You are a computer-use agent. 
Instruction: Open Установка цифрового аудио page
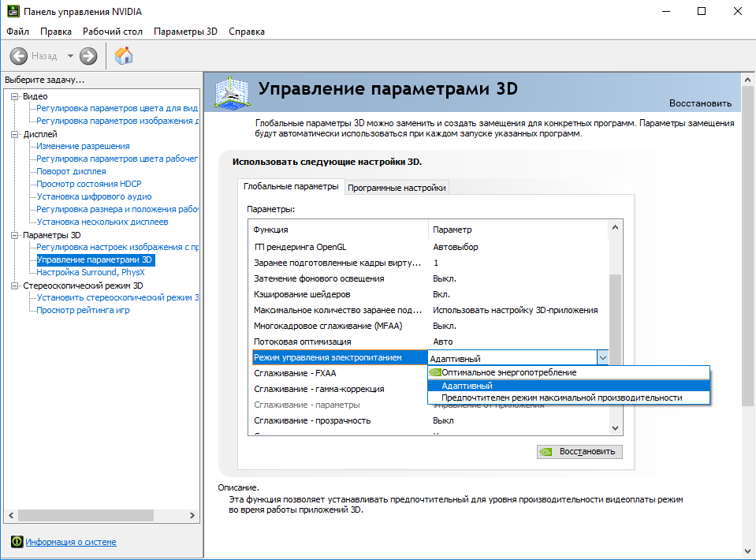click(x=94, y=196)
